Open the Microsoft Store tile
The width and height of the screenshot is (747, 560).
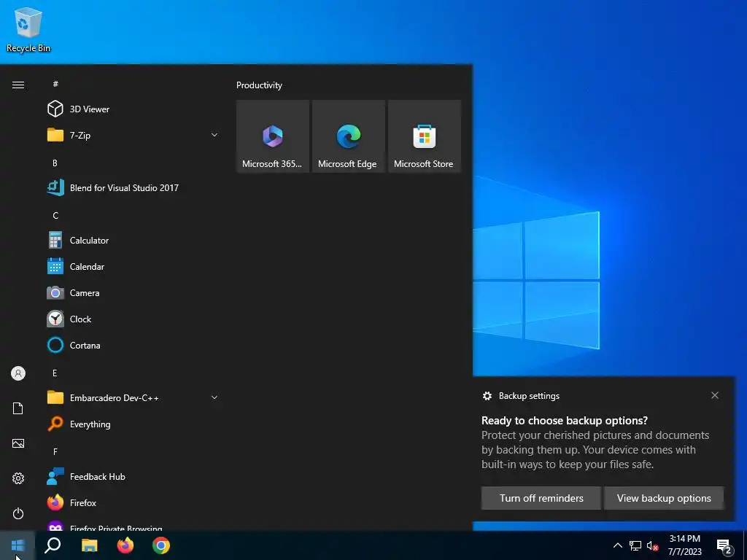[425, 136]
